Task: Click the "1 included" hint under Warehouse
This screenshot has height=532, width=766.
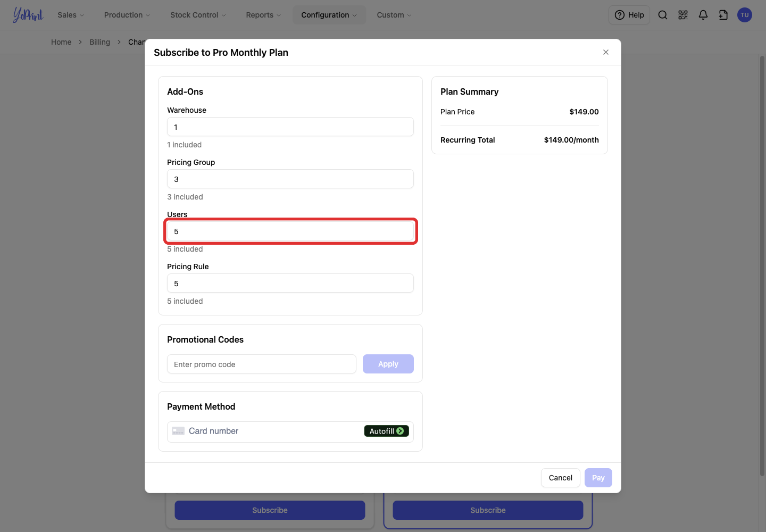Action: click(x=184, y=145)
